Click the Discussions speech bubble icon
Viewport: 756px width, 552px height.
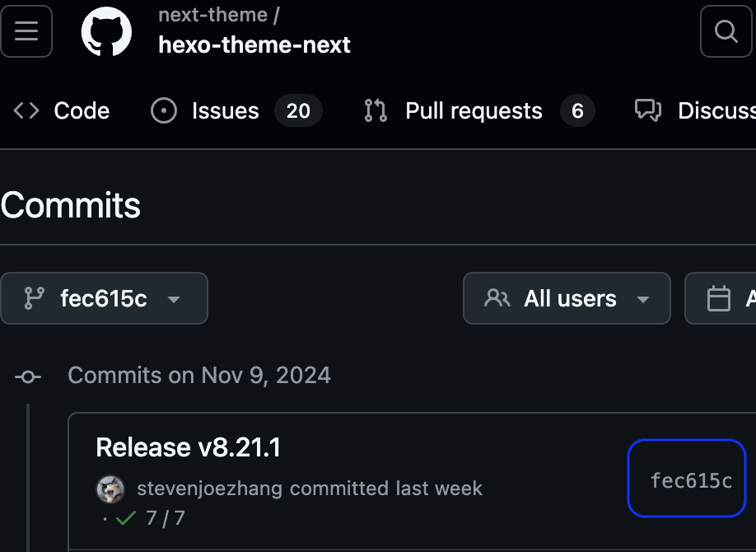pos(648,110)
